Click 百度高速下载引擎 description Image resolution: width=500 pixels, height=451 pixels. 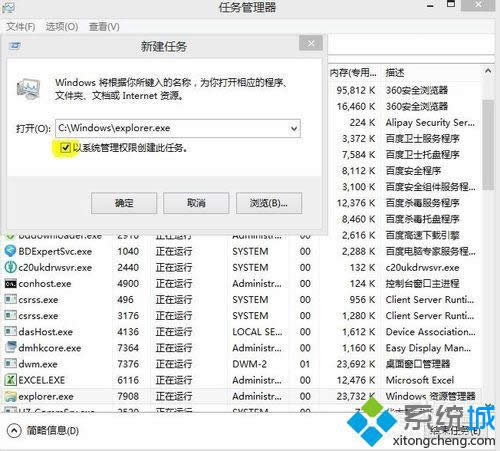422,235
